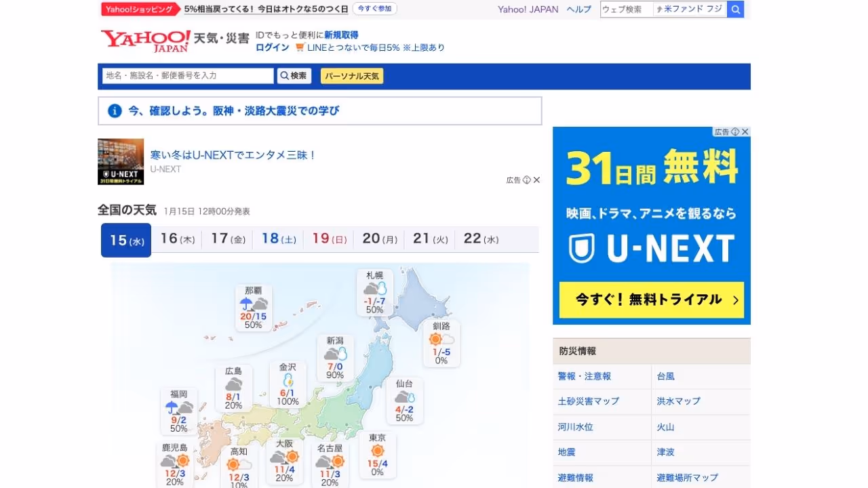Click the blue web search magnifier button
Viewport: 868px width, 488px height.
pos(735,9)
